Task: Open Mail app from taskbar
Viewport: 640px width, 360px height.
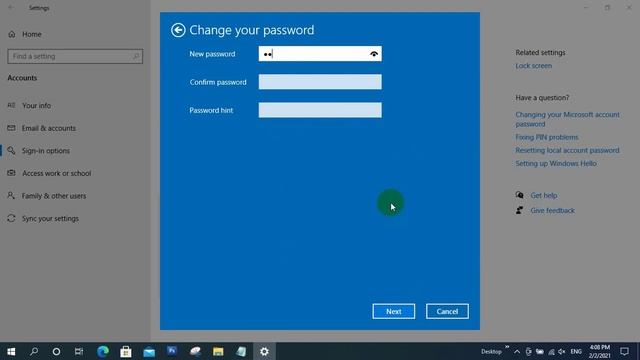Action: [149, 351]
